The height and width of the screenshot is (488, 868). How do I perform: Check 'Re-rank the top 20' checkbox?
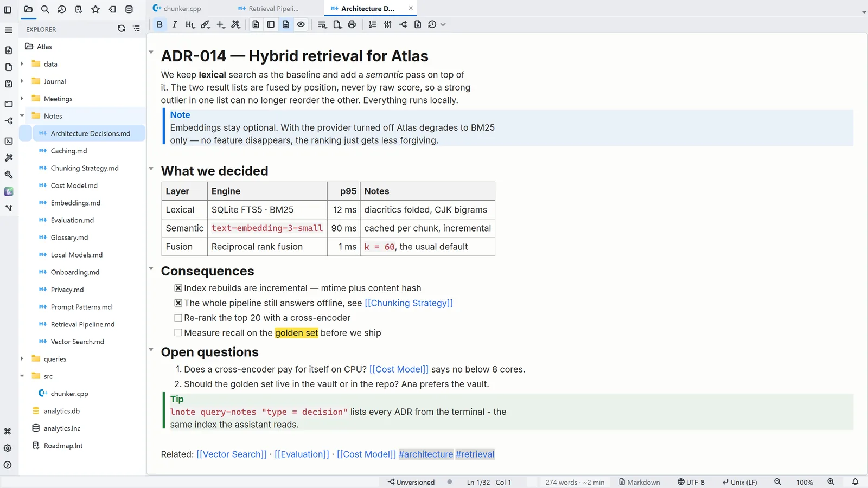tap(178, 318)
